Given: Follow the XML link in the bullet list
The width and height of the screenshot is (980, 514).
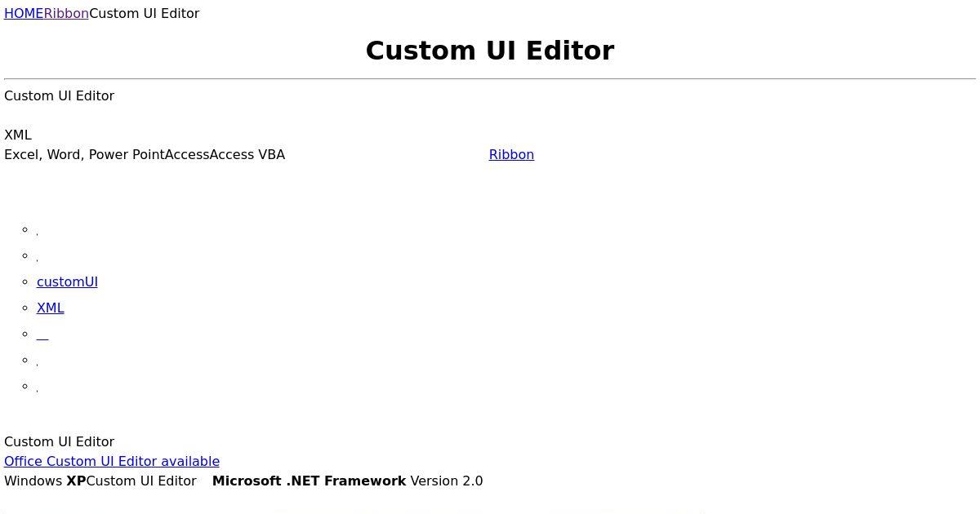Looking at the screenshot, I should coord(51,308).
